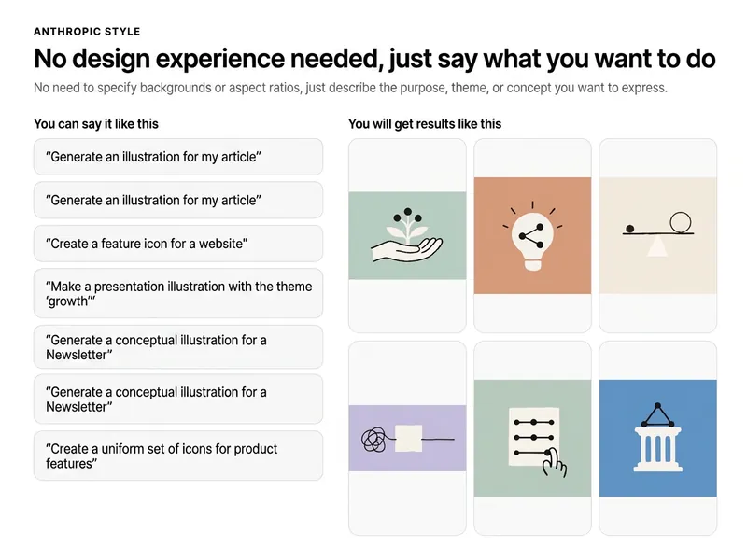Click the hollow circle on the seesaw
Viewport: 747px width, 560px height.
click(x=681, y=222)
